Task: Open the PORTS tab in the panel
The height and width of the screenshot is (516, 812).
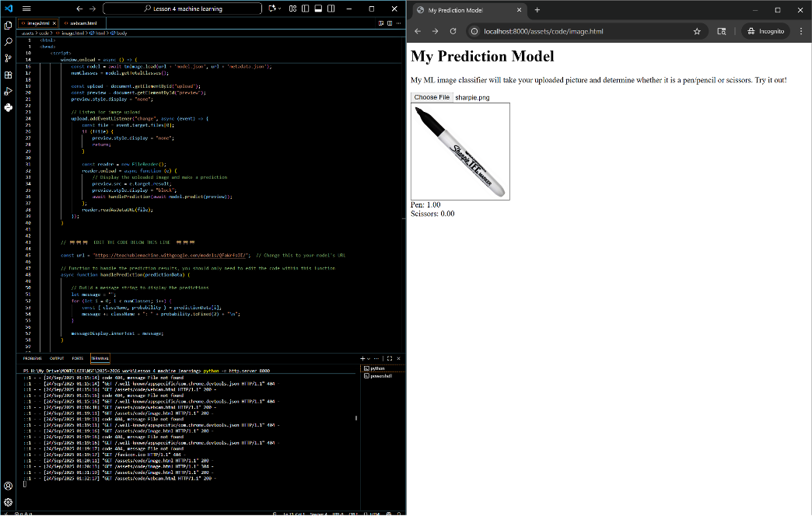Action: click(79, 358)
